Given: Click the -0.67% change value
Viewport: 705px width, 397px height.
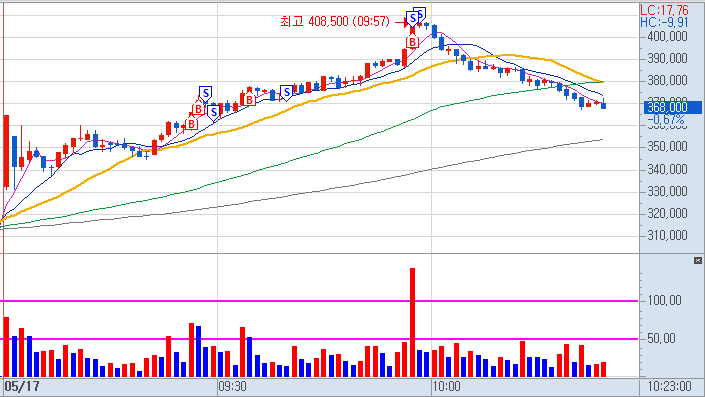Looking at the screenshot, I should click(666, 120).
